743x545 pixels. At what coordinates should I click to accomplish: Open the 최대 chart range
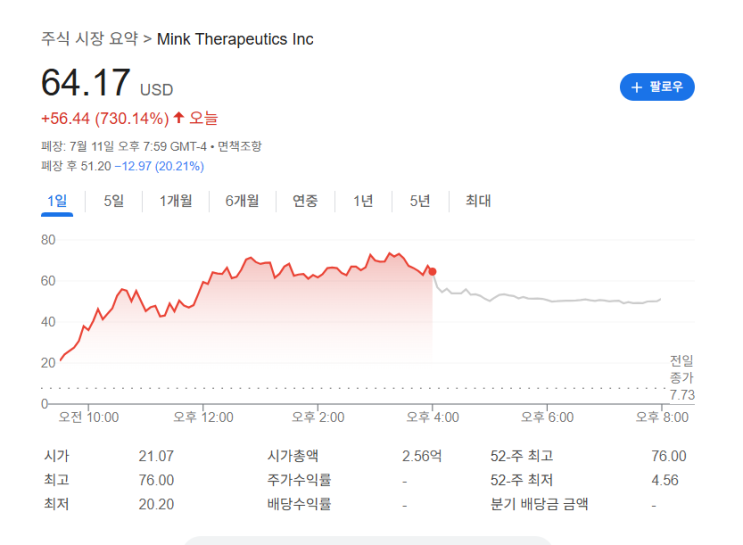click(478, 201)
